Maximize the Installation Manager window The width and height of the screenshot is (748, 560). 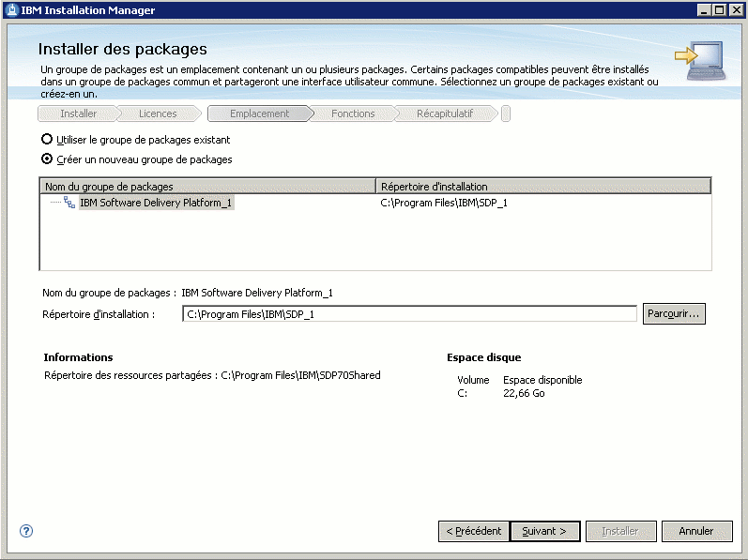point(720,10)
